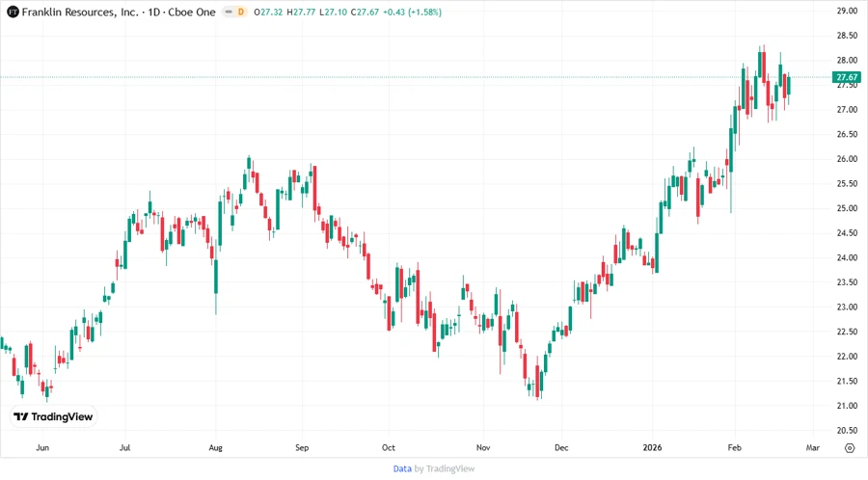Click the Mar label on time axis

tap(813, 447)
